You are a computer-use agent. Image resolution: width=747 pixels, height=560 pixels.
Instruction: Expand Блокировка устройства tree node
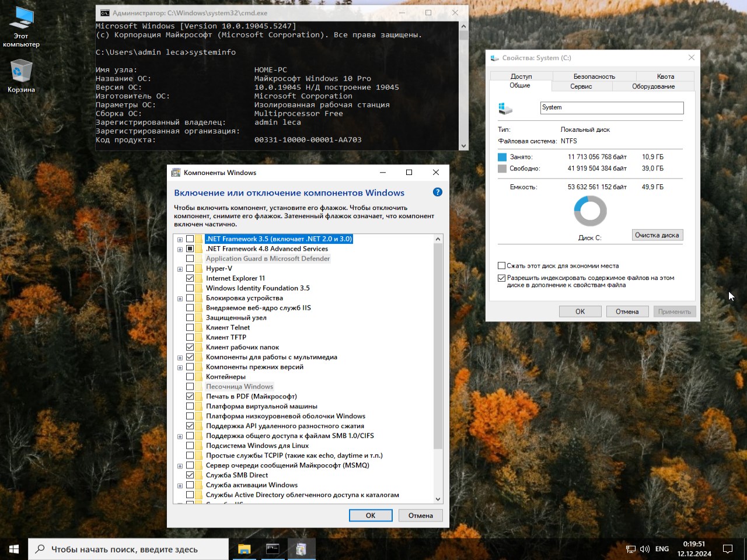point(180,298)
